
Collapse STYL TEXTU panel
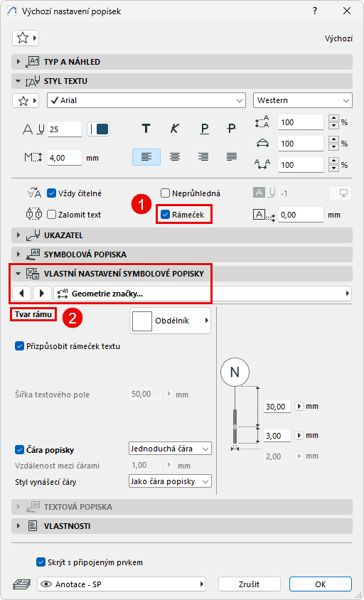182,81
